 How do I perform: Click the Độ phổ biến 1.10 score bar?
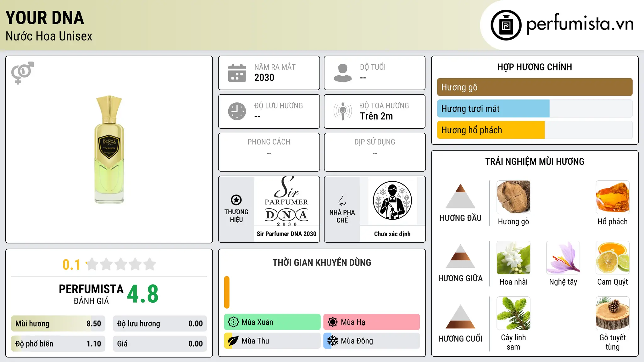point(58,344)
